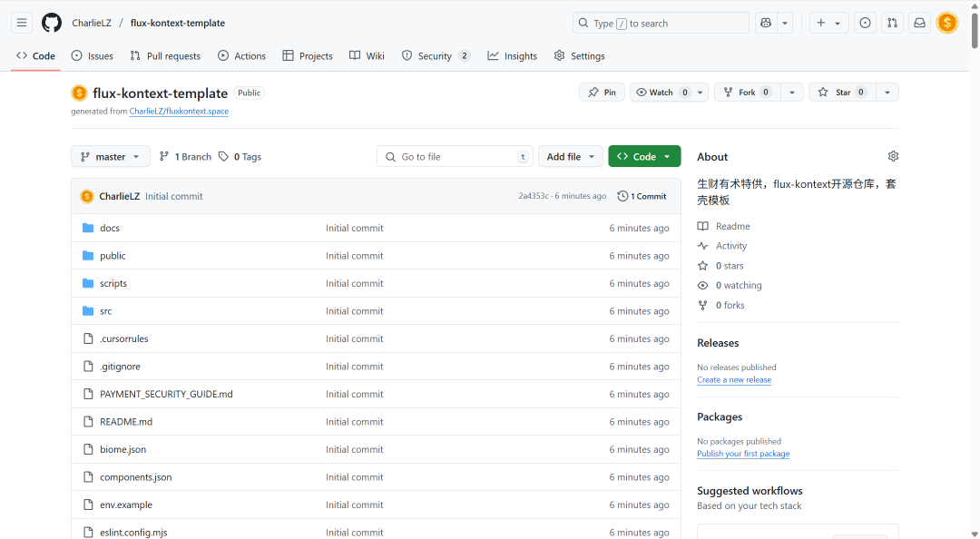The height and width of the screenshot is (539, 980).
Task: Open the commit 2a4353c link
Action: (x=534, y=196)
